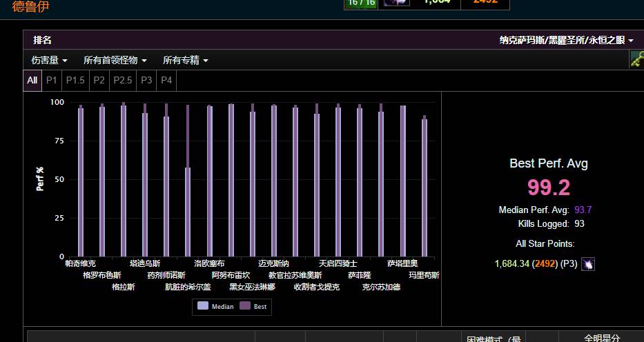Click the 格拉斯 axis label
The width and height of the screenshot is (644, 342).
(124, 287)
